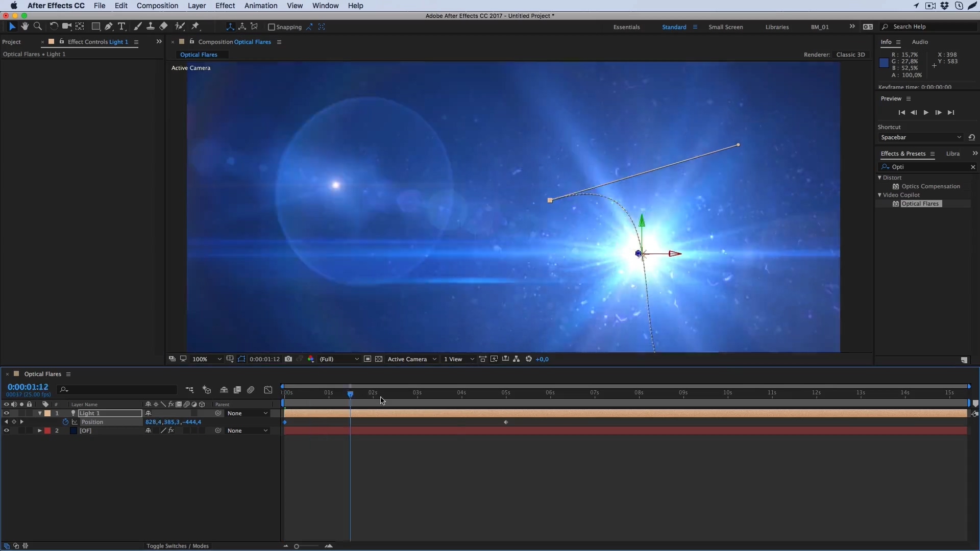
Task: Open the Active Camera view dropdown
Action: (412, 359)
